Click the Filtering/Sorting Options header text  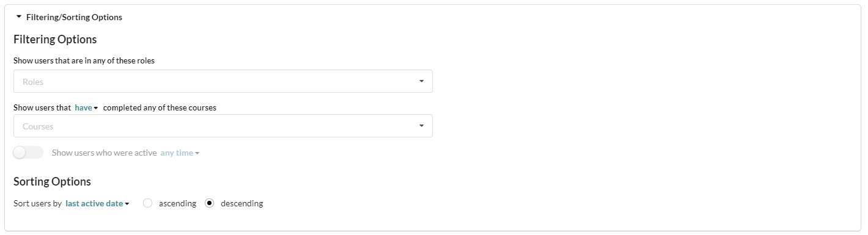pyautogui.click(x=74, y=17)
